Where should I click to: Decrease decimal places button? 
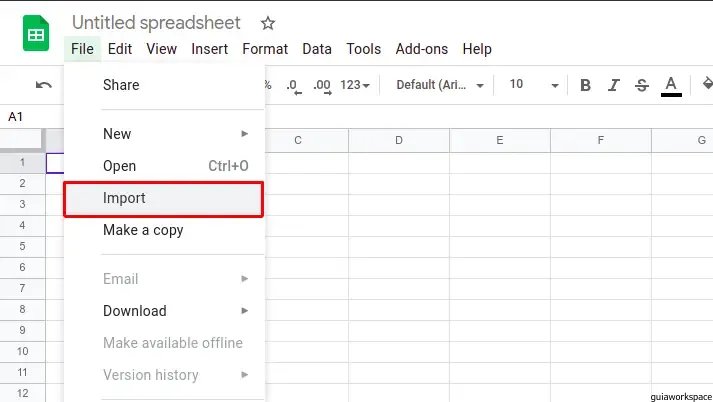(292, 85)
